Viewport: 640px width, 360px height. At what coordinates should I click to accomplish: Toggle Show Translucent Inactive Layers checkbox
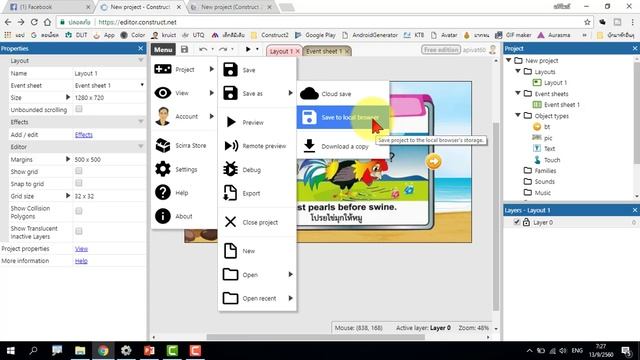coord(79,231)
